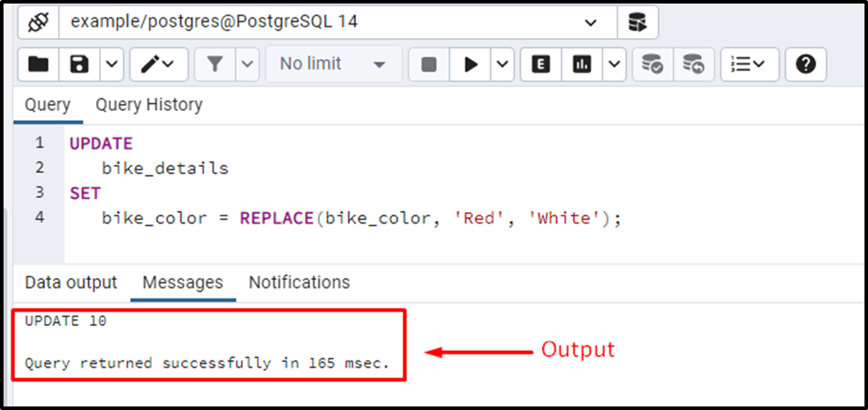Execute the query with play button
Image resolution: width=868 pixels, height=410 pixels.
tap(471, 65)
